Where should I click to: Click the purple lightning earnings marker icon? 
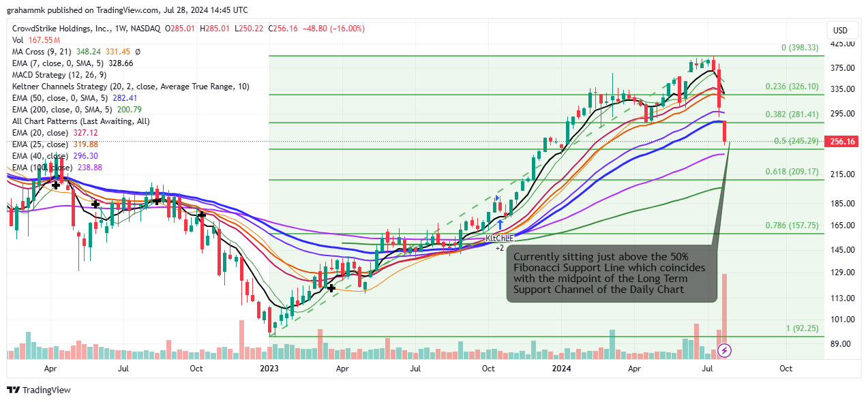tap(725, 351)
